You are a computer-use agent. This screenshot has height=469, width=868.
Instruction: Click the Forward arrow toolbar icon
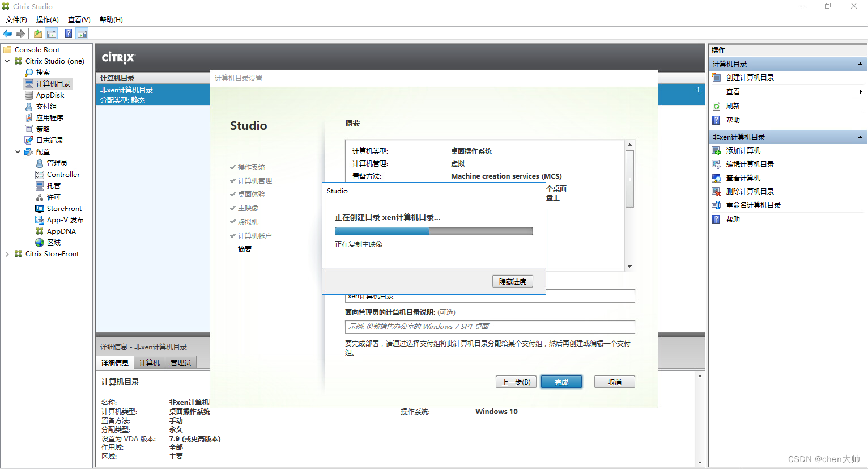pyautogui.click(x=20, y=34)
